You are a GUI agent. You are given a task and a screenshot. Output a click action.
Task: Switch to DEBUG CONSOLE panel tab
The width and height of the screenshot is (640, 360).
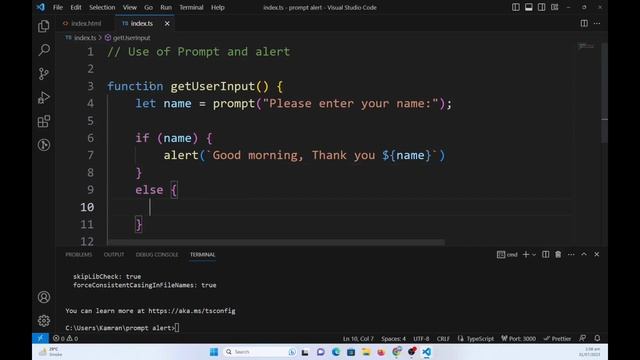[x=157, y=255]
